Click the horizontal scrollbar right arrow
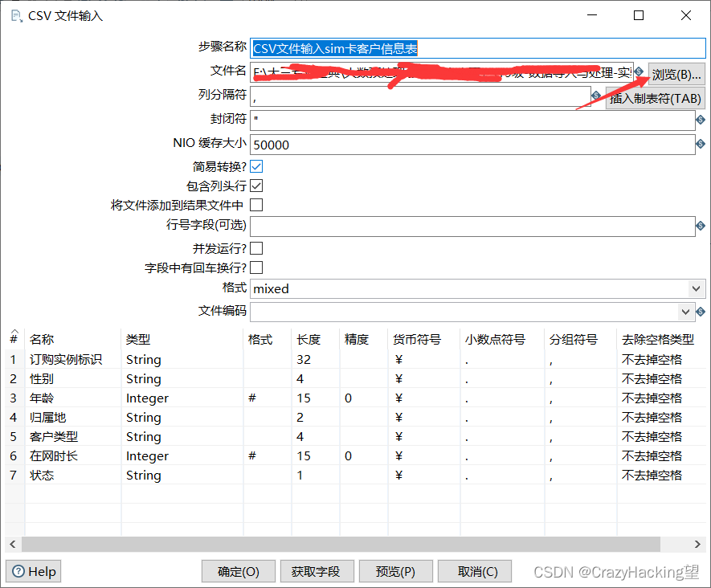The height and width of the screenshot is (588, 711). point(698,544)
